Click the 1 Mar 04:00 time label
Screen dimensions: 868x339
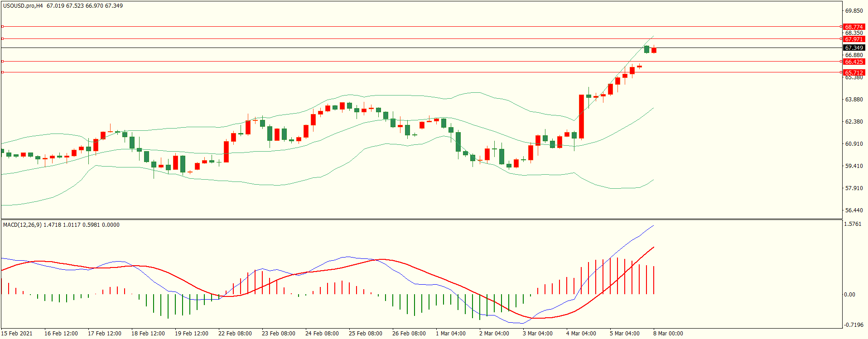click(x=450, y=334)
